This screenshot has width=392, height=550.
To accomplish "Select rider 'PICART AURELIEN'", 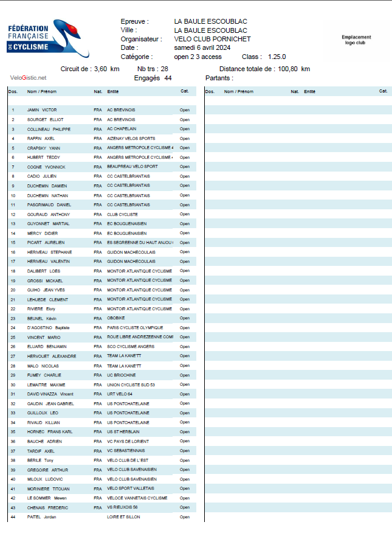I will [x=46, y=243].
